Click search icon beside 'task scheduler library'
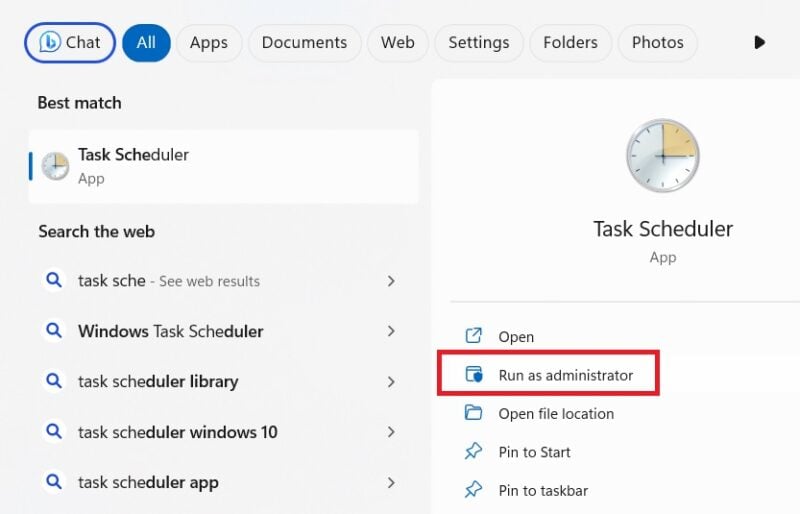 [54, 381]
